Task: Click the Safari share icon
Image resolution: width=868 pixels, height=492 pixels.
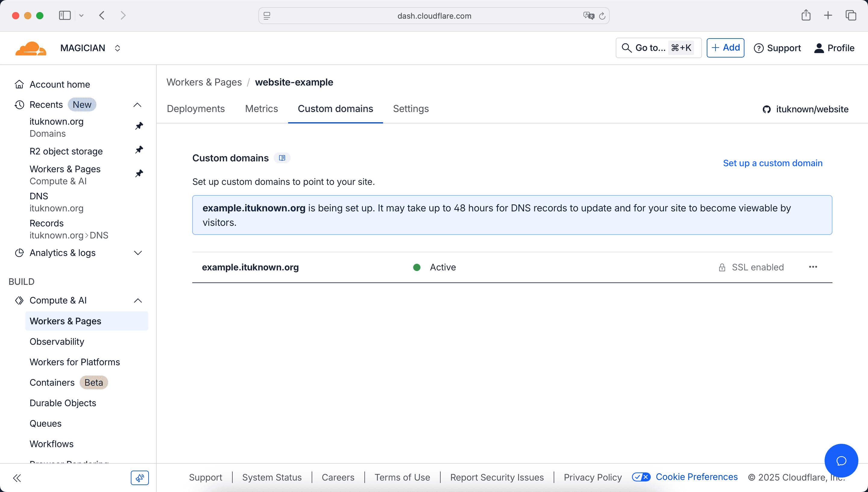Action: click(806, 15)
